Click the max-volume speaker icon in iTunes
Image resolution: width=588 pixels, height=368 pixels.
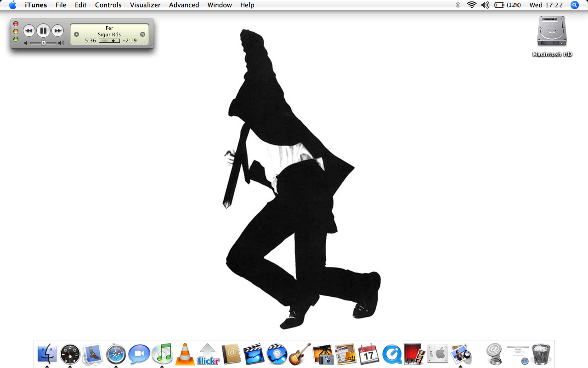pyautogui.click(x=62, y=43)
